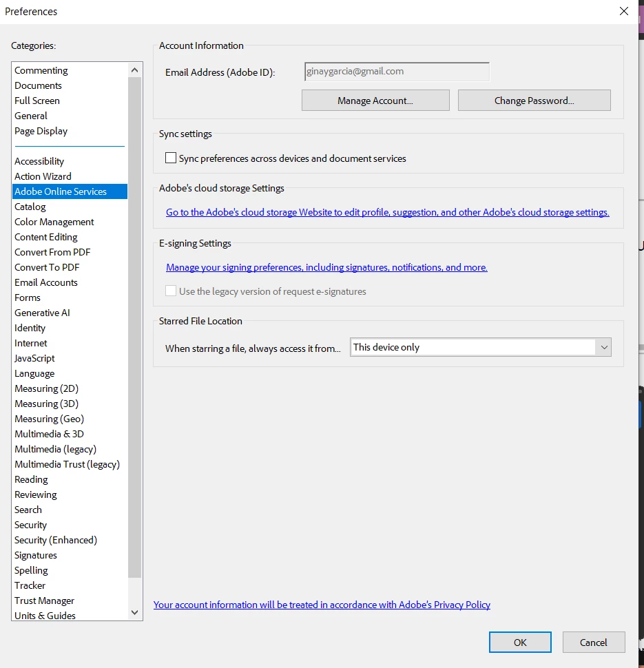Select the Full Screen category

pyautogui.click(x=70, y=101)
